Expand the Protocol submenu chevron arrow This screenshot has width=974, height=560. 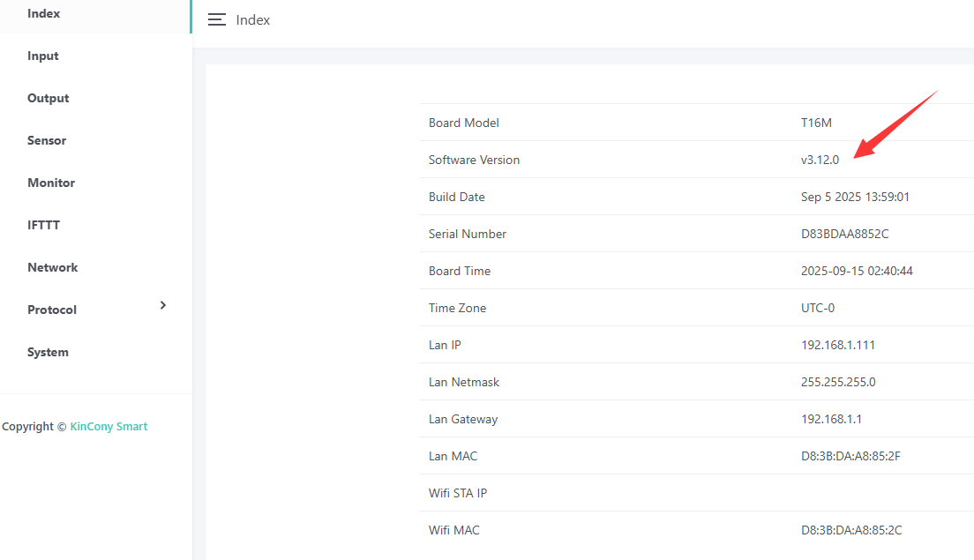click(x=162, y=305)
